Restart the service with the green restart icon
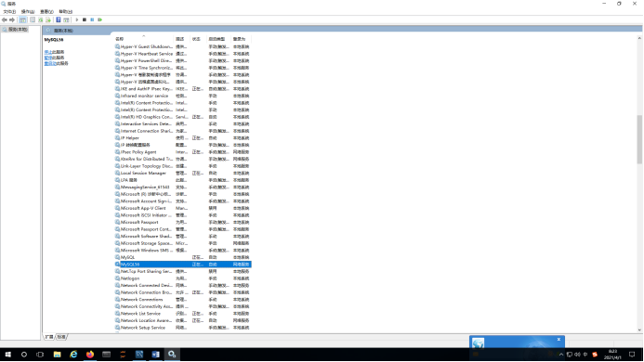Image resolution: width=644 pixels, height=362 pixels. (x=99, y=19)
